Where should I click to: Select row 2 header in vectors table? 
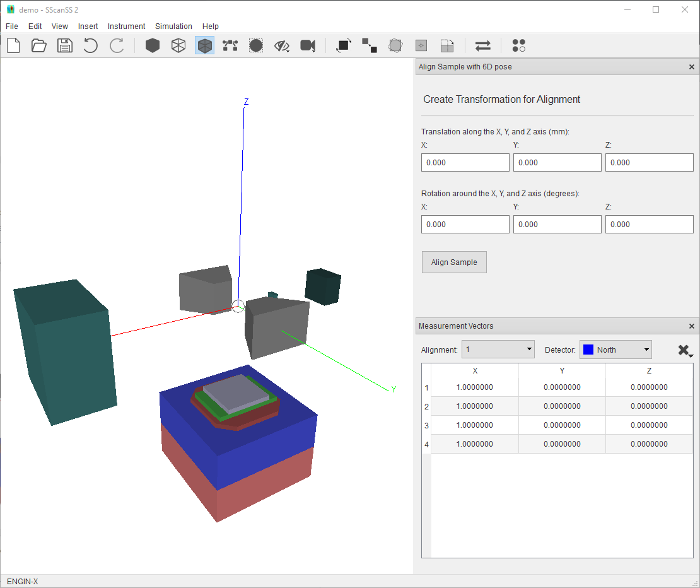tap(426, 406)
